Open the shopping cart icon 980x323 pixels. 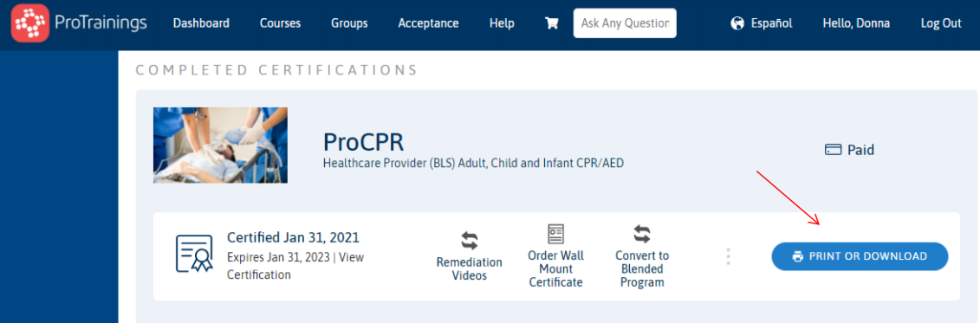tap(552, 23)
